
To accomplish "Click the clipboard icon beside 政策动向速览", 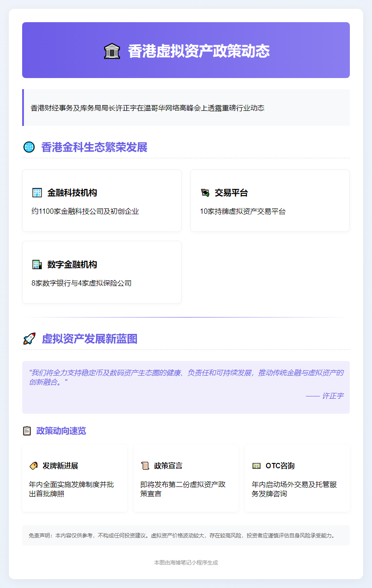I will point(26,430).
